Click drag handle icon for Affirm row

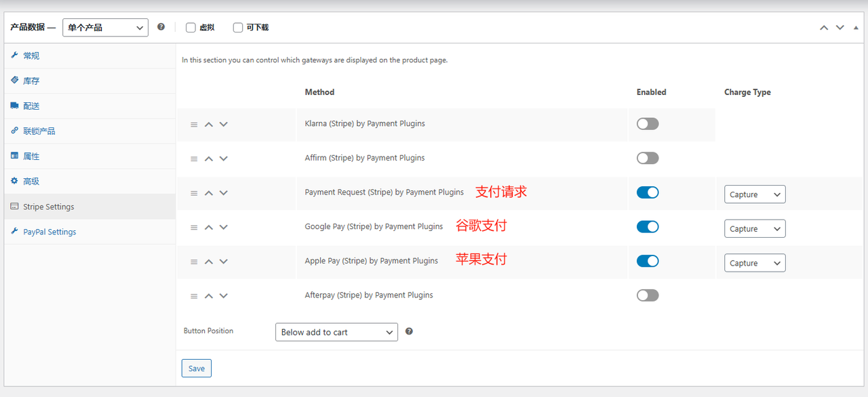point(194,159)
